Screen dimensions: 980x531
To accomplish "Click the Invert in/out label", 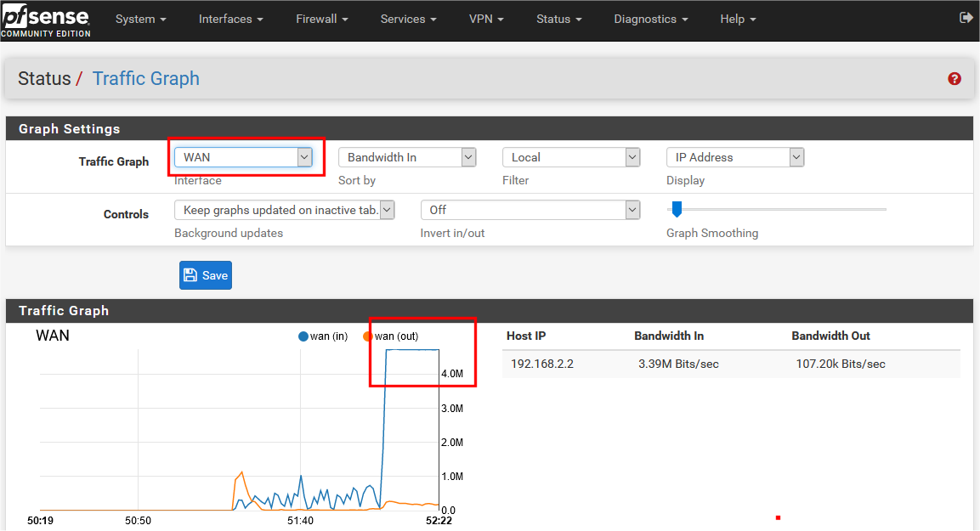I will [452, 233].
